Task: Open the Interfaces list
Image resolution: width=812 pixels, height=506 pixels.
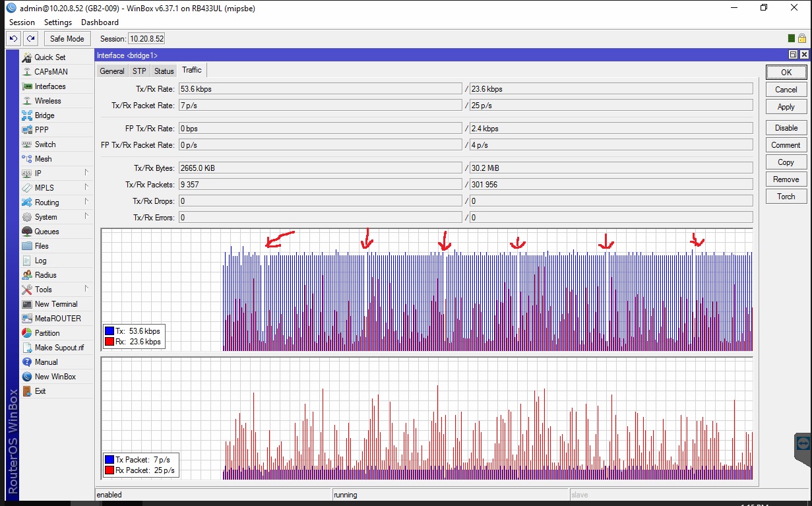Action: 50,86
